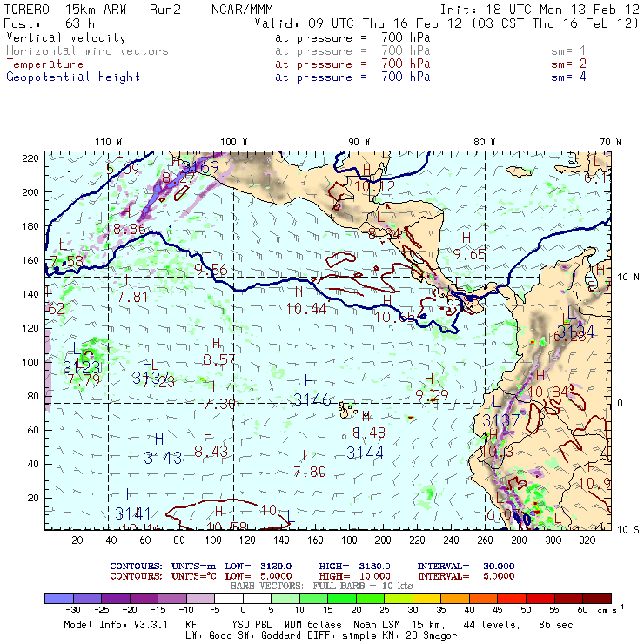Click the '10 N' latitude label

pyautogui.click(x=628, y=278)
